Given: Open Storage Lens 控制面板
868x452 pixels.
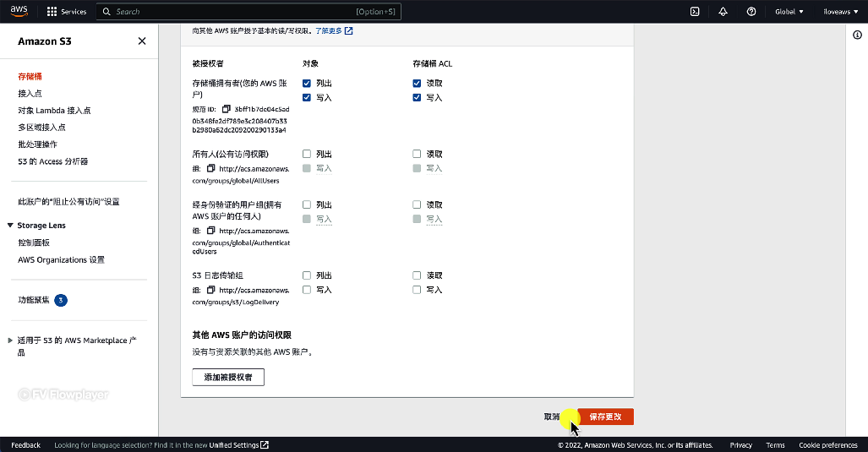Looking at the screenshot, I should [x=34, y=242].
